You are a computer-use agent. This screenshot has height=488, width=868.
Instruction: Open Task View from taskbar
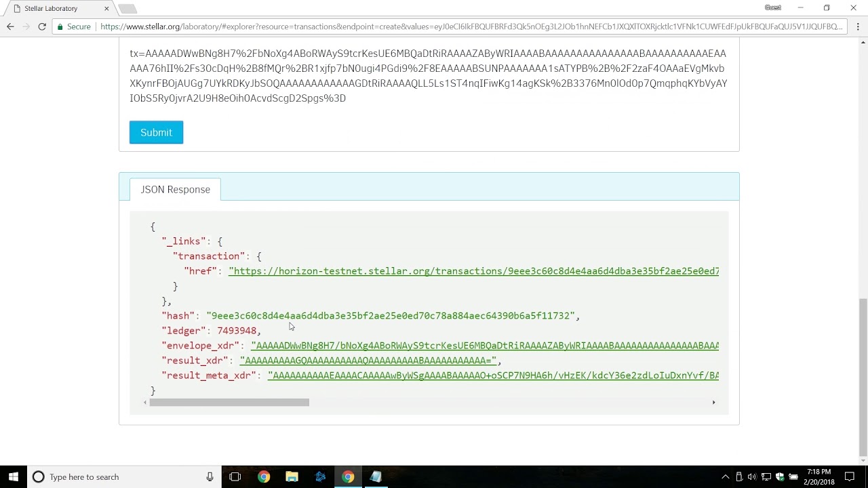click(235, 476)
